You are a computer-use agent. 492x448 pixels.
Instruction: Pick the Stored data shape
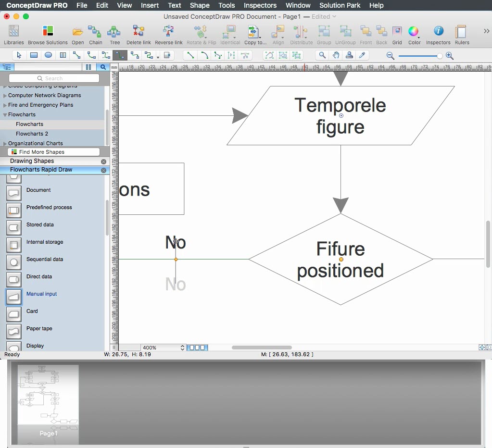click(13, 227)
